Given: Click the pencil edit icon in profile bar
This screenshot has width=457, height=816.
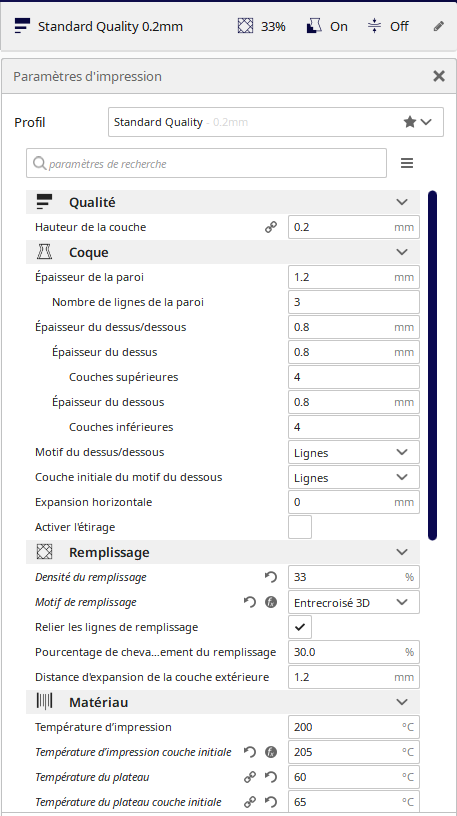Looking at the screenshot, I should (x=439, y=27).
